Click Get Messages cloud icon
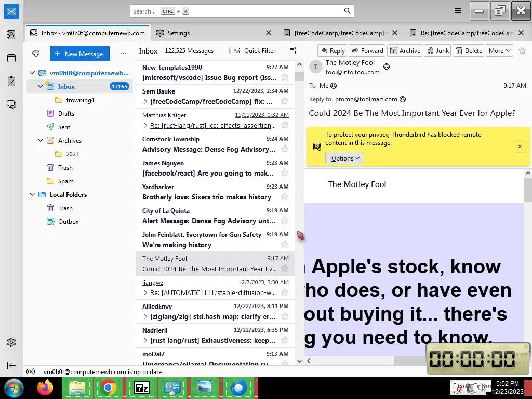 pyautogui.click(x=36, y=54)
